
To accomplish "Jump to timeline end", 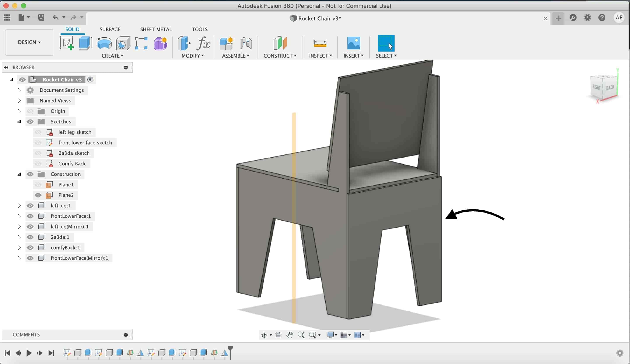I will [x=51, y=353].
